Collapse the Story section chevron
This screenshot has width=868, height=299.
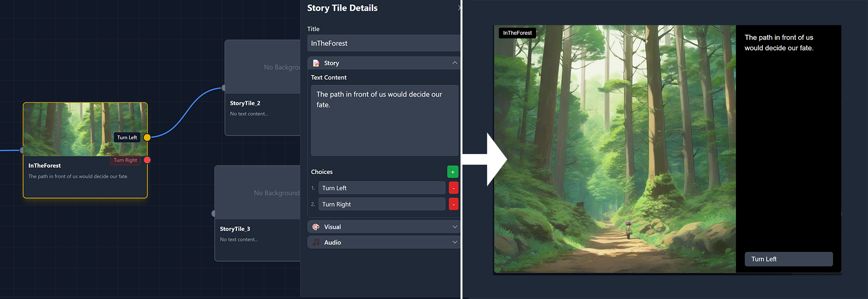pos(454,63)
